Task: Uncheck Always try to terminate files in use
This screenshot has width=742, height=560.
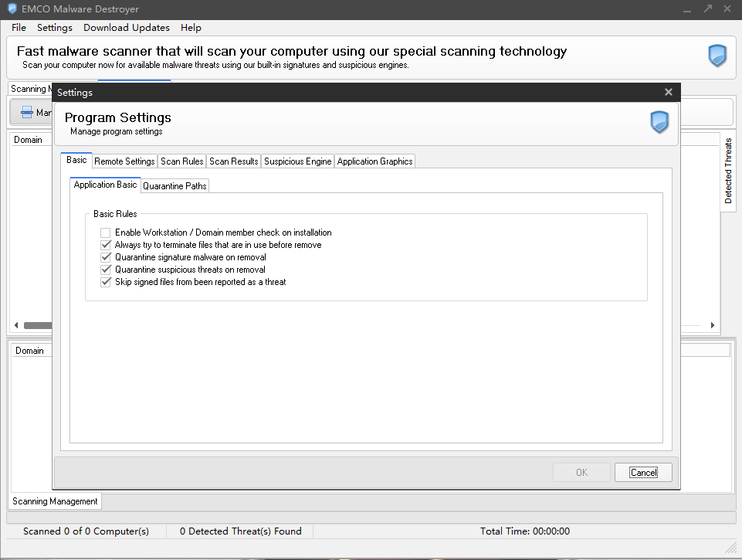Action: pos(106,245)
